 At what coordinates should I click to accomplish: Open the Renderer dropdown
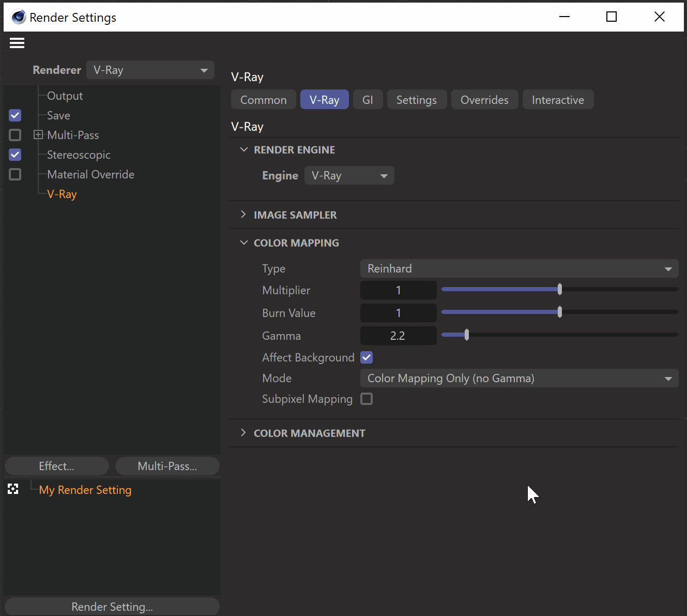click(150, 70)
